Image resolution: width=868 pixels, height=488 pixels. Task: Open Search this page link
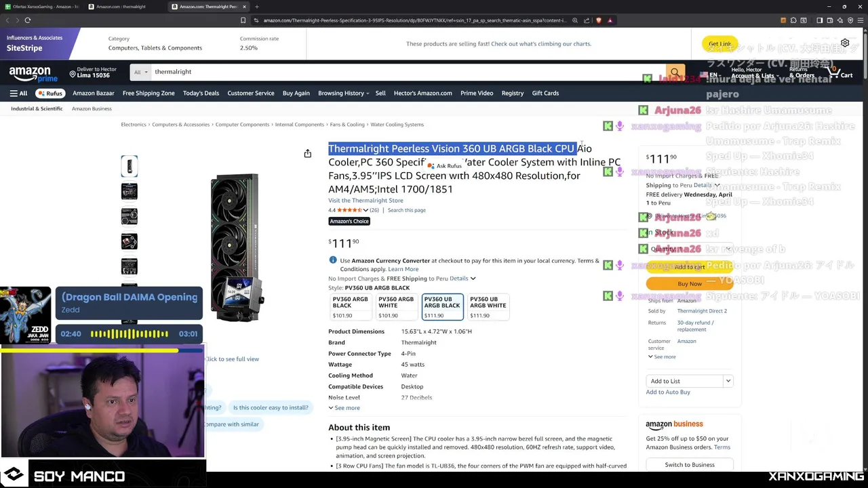[x=407, y=210]
